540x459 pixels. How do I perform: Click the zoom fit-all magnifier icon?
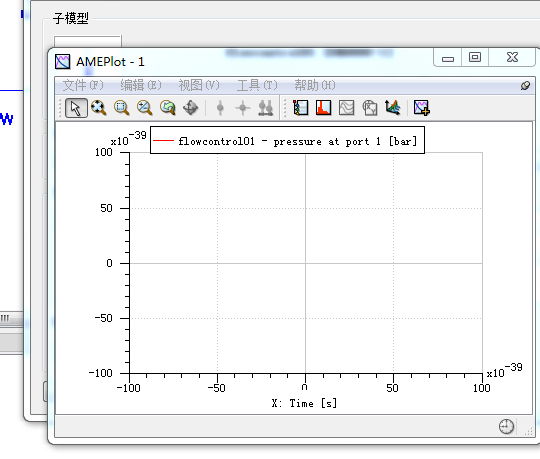(98, 108)
